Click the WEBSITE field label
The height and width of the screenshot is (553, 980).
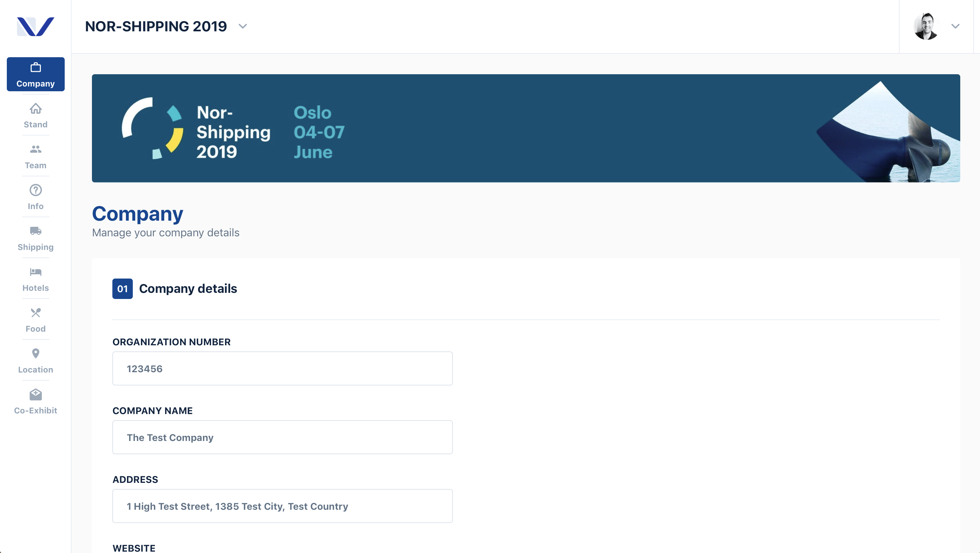(x=133, y=548)
